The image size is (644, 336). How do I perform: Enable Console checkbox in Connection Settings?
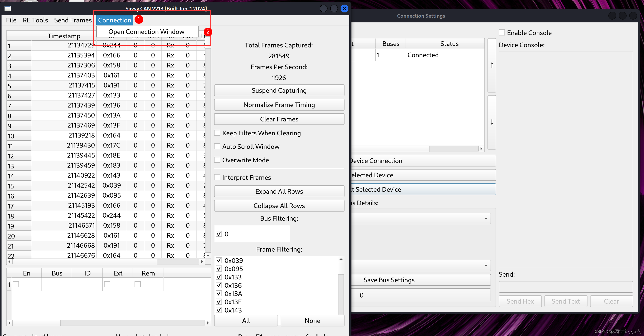click(x=502, y=33)
